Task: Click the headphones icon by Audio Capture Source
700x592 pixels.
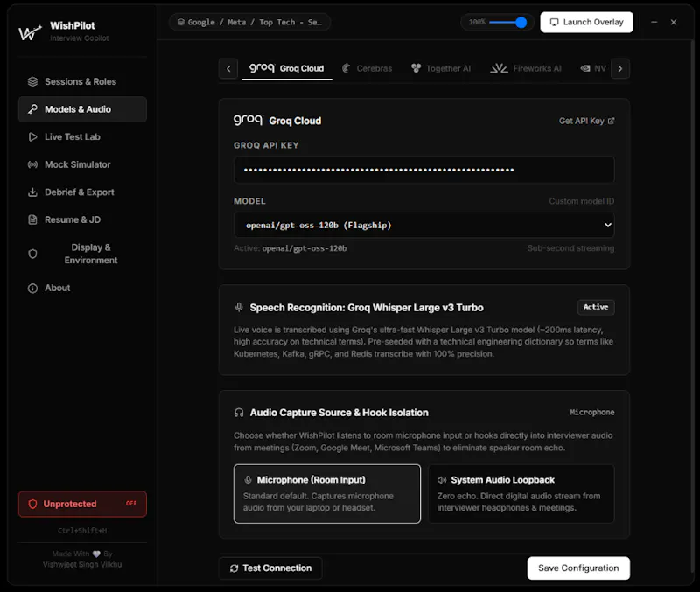Action: pyautogui.click(x=239, y=413)
